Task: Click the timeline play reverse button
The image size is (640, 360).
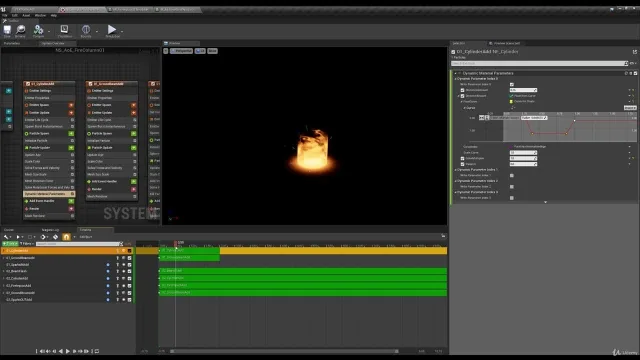Action: pyautogui.click(x=61, y=351)
